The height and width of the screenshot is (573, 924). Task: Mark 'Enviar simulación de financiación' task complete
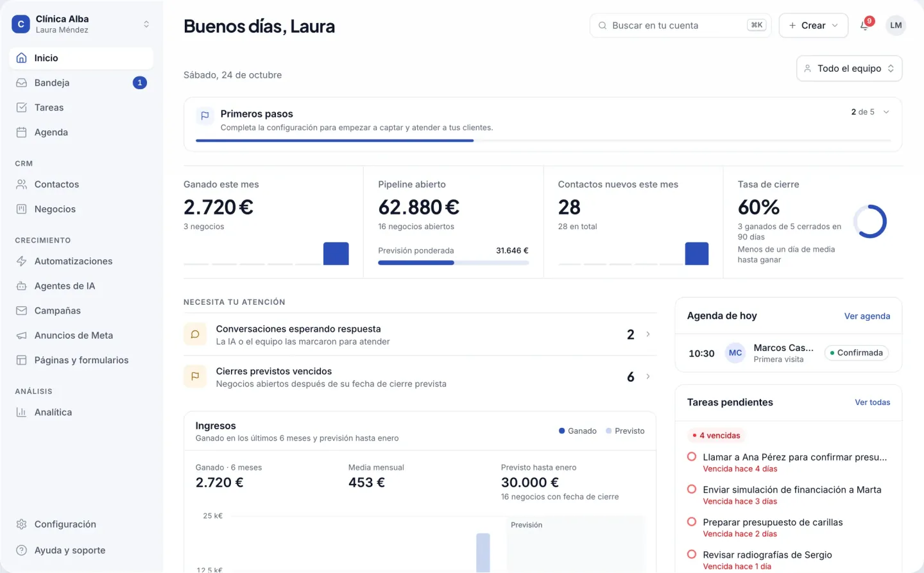click(x=692, y=489)
